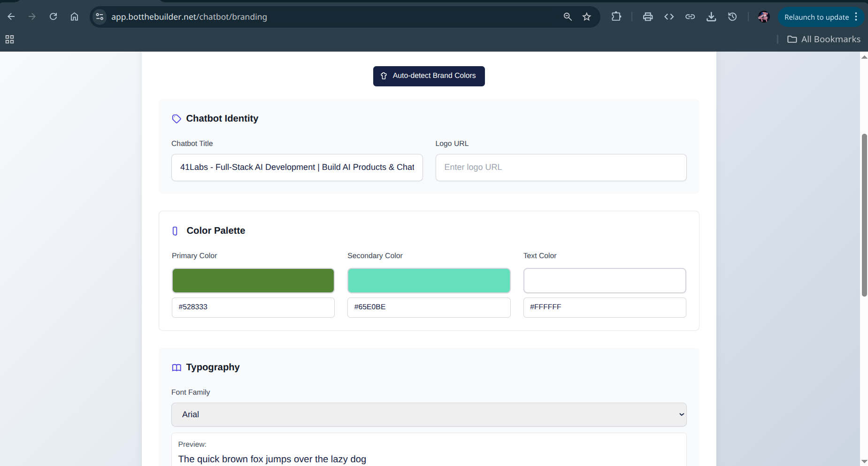This screenshot has width=868, height=466.
Task: Click the Logo URL input field
Action: [561, 168]
